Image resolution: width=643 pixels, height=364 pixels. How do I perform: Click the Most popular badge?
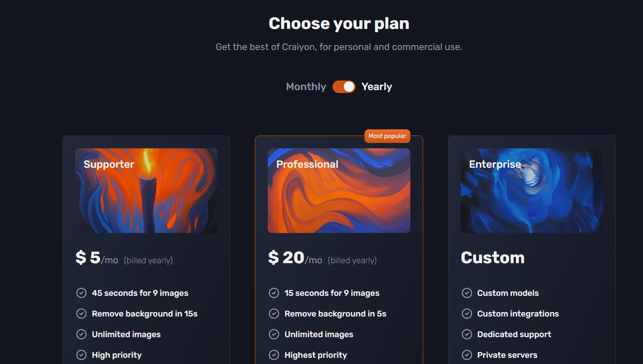click(387, 136)
